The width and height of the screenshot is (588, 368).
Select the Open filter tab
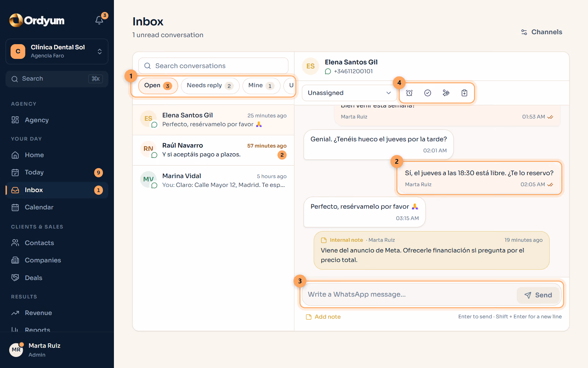click(158, 86)
